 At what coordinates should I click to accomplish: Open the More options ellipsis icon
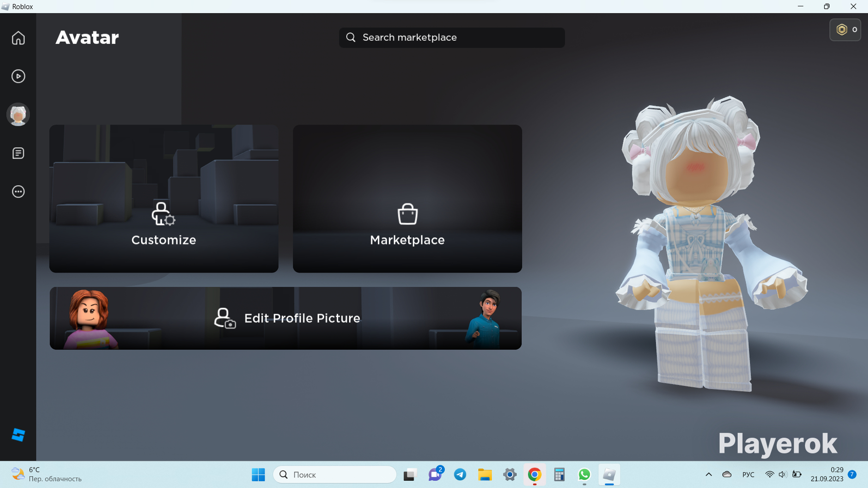tap(18, 192)
